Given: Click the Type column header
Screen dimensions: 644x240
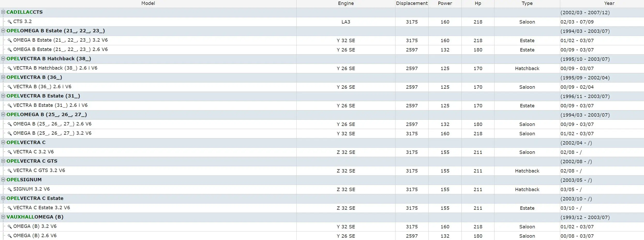Looking at the screenshot, I should click(x=527, y=3).
